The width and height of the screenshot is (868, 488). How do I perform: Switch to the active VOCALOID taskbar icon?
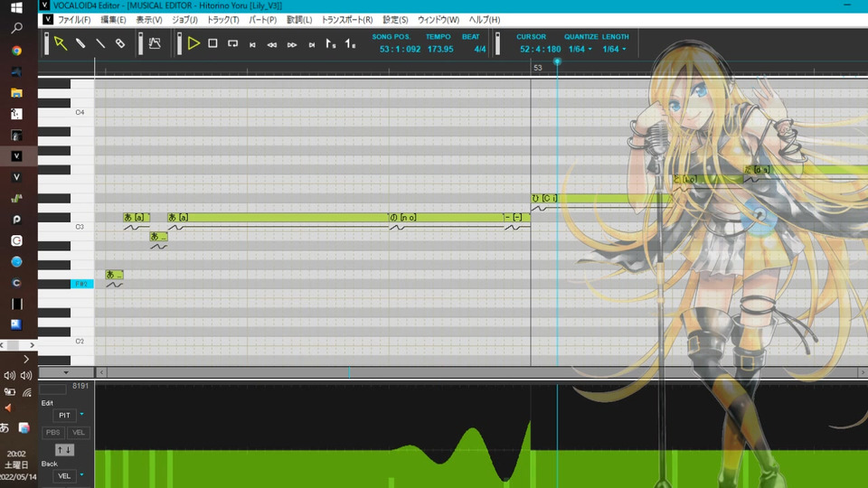(16, 156)
